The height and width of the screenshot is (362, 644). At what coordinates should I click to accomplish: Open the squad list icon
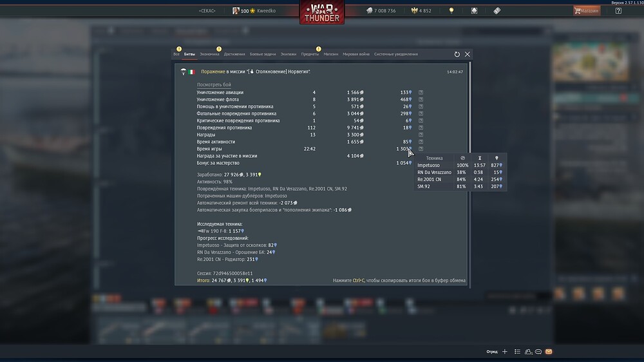[517, 352]
